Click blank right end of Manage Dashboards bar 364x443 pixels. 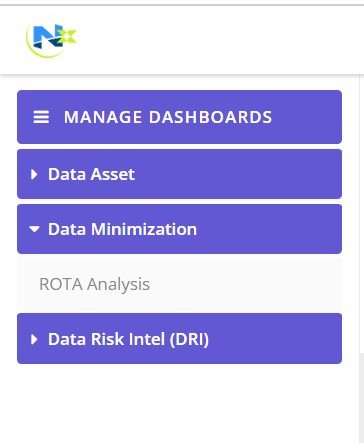coord(307,117)
